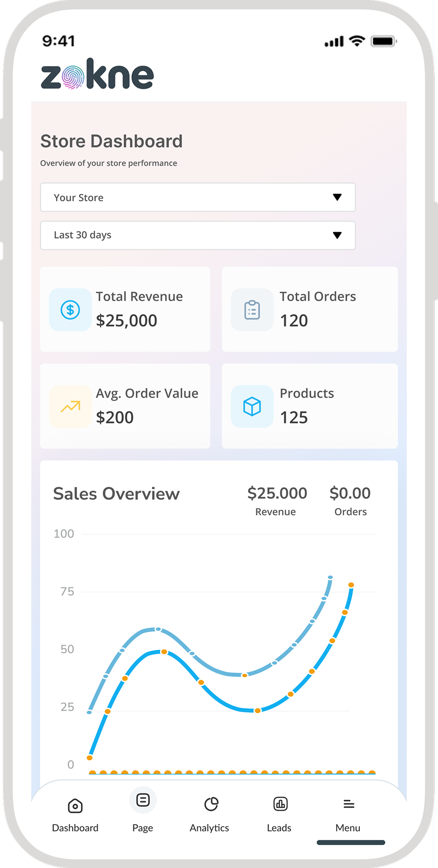Click the 25 axis label on the chart
438x868 pixels.
tap(67, 707)
